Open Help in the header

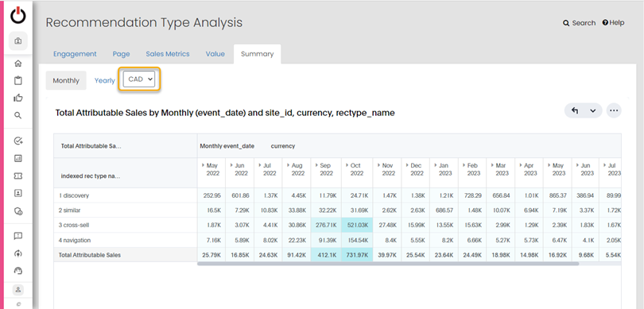[613, 23]
